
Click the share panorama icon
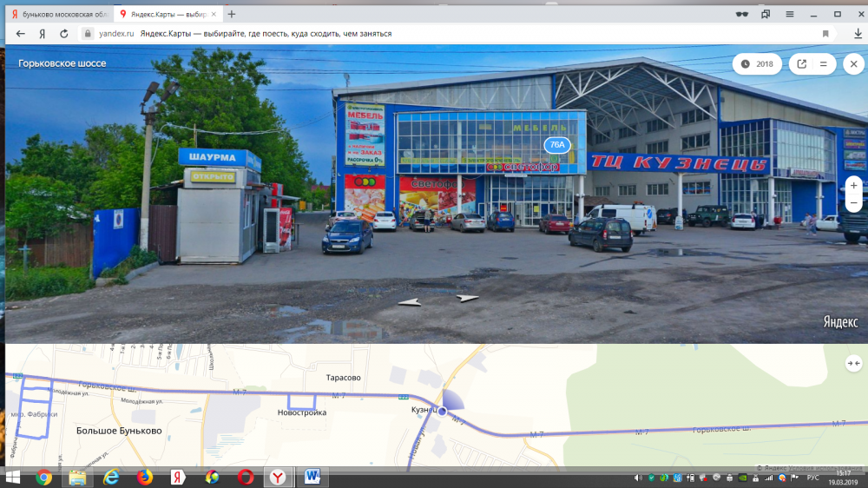pyautogui.click(x=801, y=64)
